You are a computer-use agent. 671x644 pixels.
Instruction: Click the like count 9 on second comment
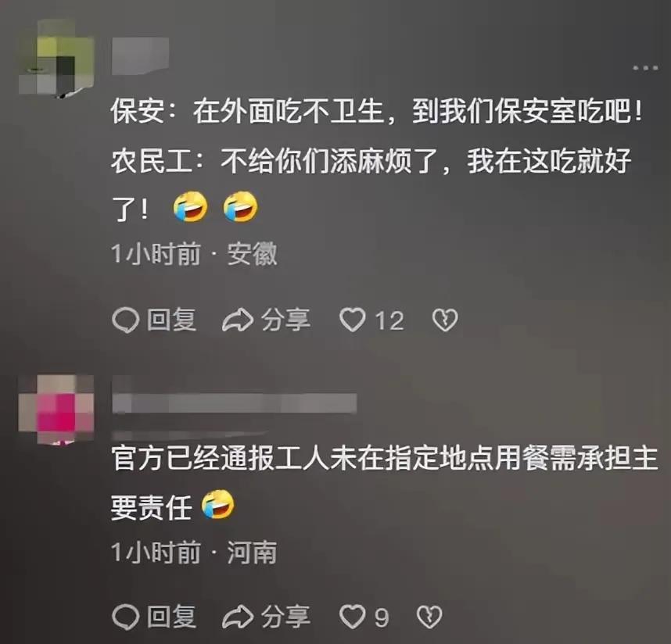point(382,617)
